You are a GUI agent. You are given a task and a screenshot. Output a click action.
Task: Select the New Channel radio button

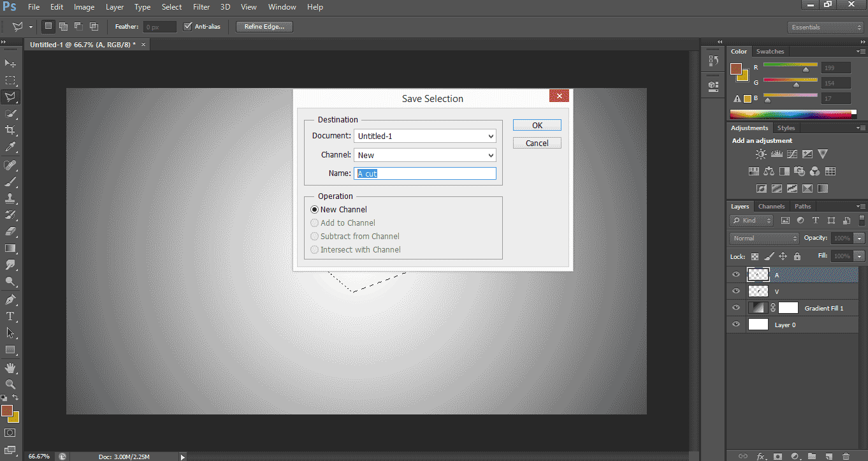point(314,210)
